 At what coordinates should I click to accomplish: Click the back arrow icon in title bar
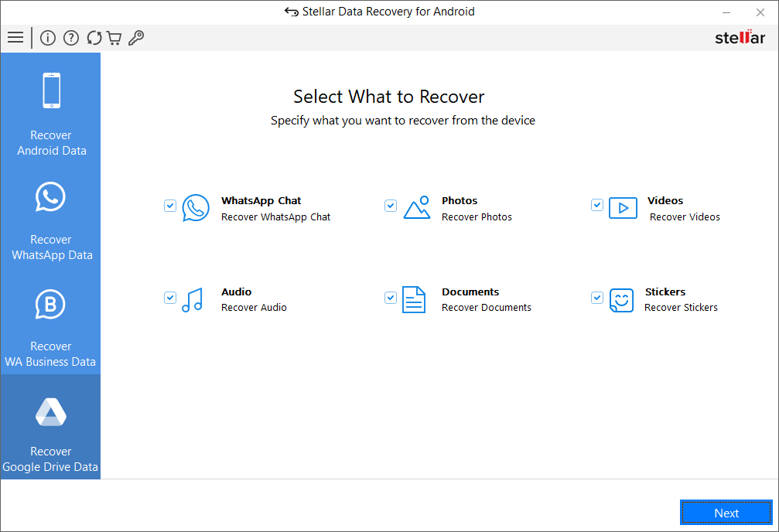[292, 12]
